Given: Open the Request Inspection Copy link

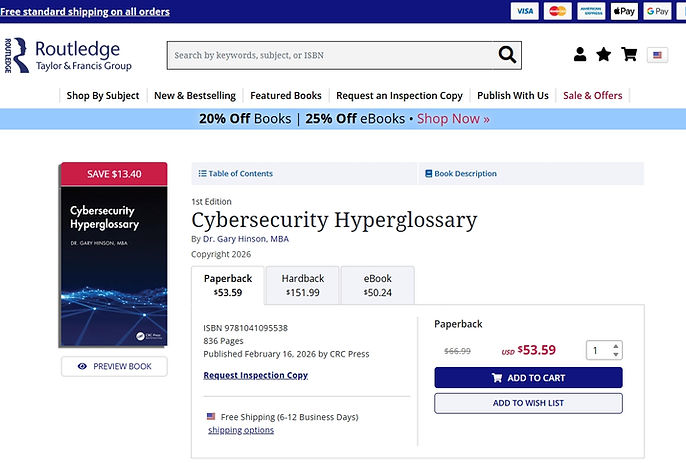Looking at the screenshot, I should click(256, 375).
